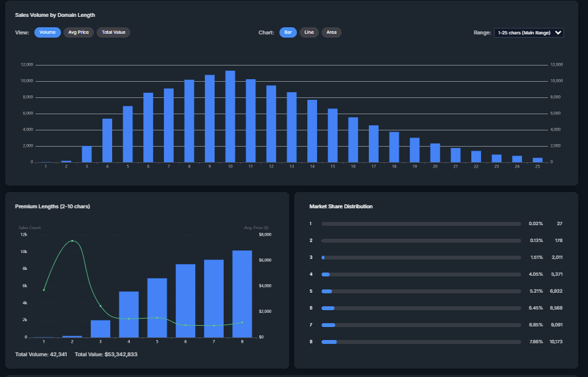Change chart type to Area
This screenshot has height=377, width=588.
[331, 32]
